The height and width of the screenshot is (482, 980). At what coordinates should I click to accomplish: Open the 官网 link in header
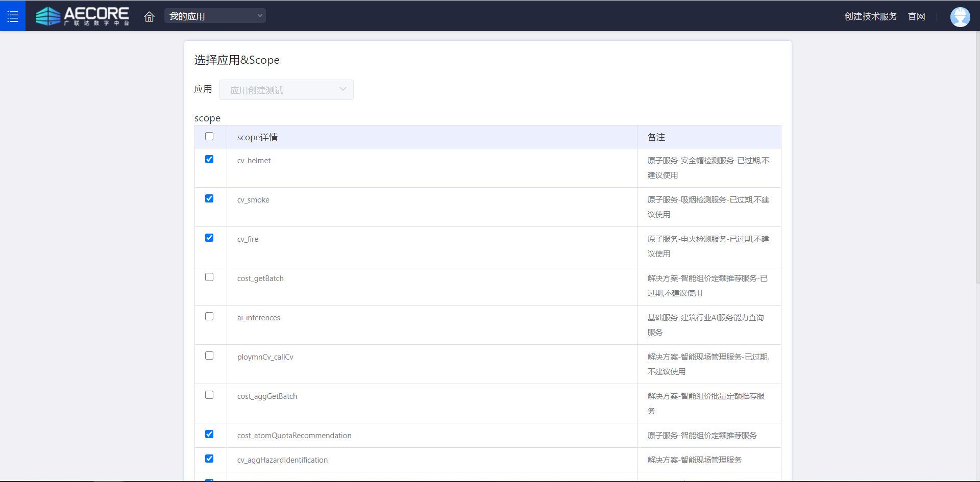(x=916, y=17)
